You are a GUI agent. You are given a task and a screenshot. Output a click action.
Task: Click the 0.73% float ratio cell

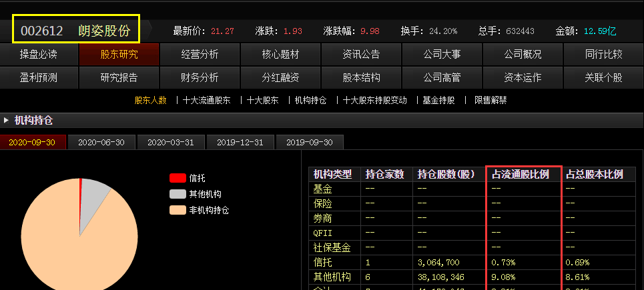coord(503,263)
